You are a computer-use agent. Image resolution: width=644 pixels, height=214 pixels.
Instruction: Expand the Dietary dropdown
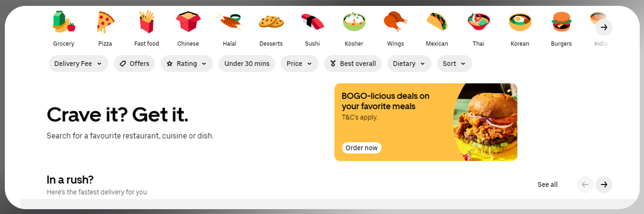pos(409,64)
